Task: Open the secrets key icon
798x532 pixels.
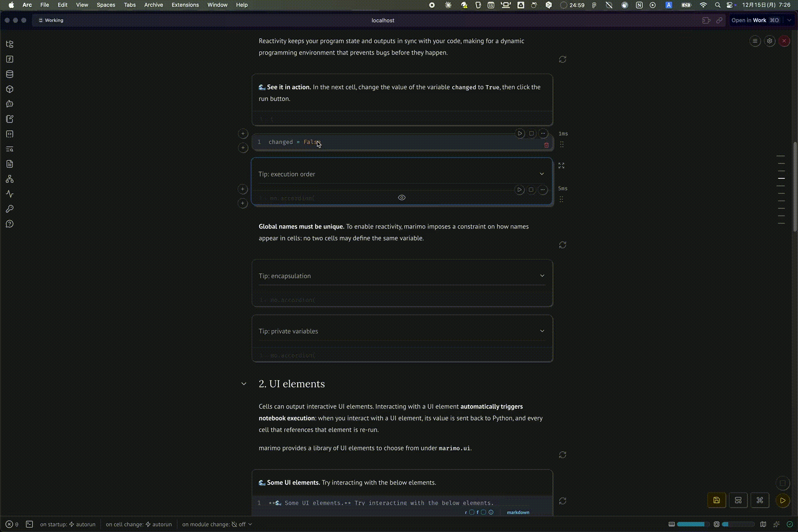Action: pyautogui.click(x=10, y=209)
